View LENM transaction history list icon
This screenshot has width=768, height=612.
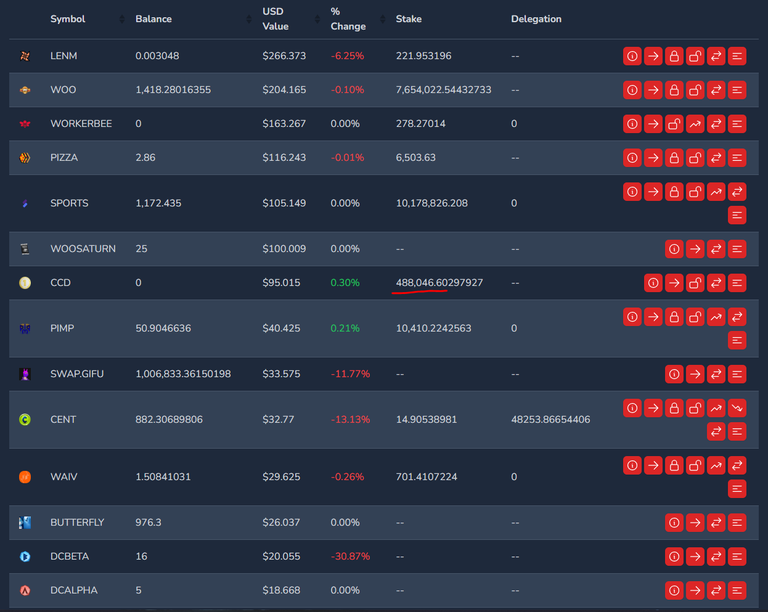pos(737,56)
